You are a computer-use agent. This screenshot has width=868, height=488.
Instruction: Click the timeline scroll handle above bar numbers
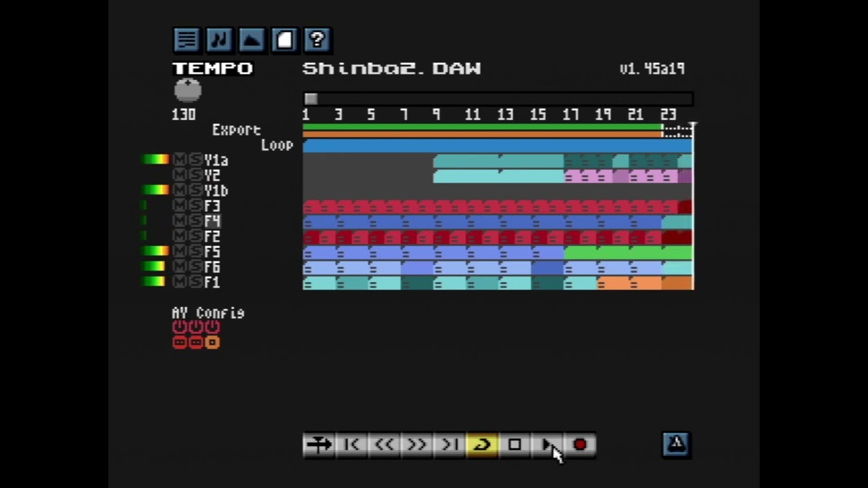(x=311, y=99)
